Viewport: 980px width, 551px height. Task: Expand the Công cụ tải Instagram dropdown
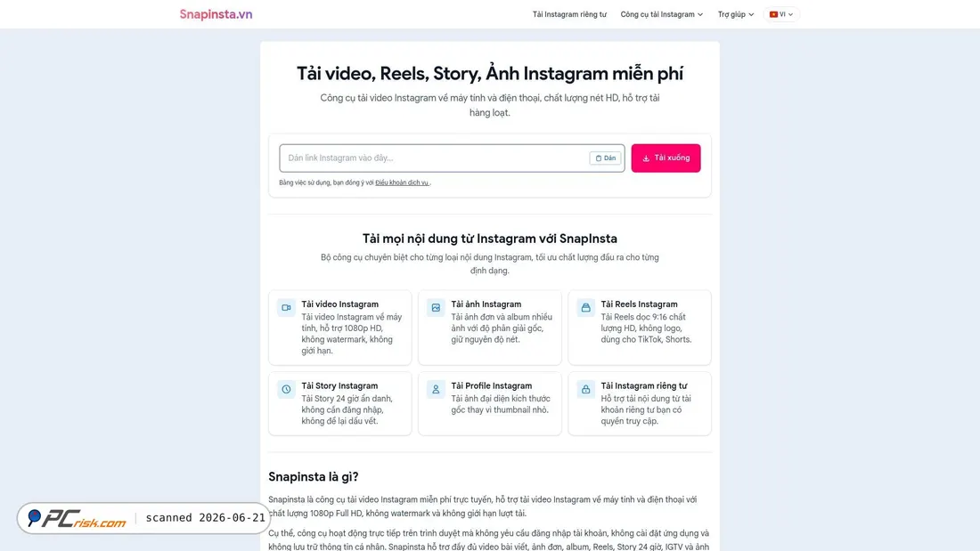click(x=661, y=14)
